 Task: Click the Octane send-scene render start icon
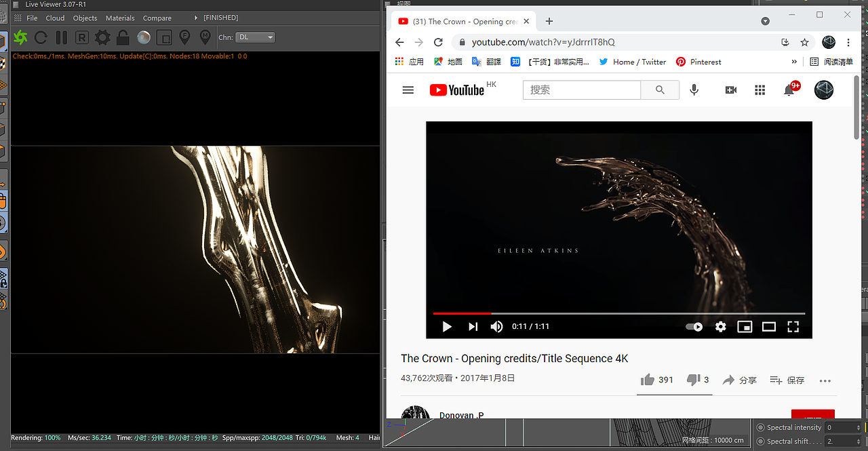click(x=20, y=37)
